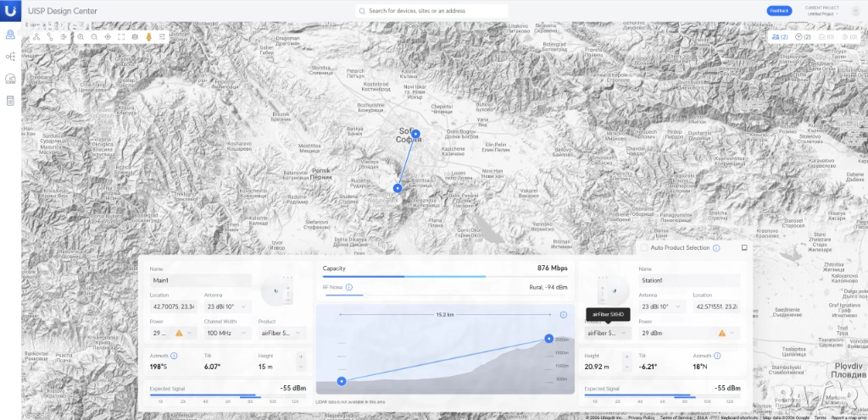Viewport: 868px width, 420px height.
Task: Toggle fullscreen map view
Action: pyautogui.click(x=121, y=37)
